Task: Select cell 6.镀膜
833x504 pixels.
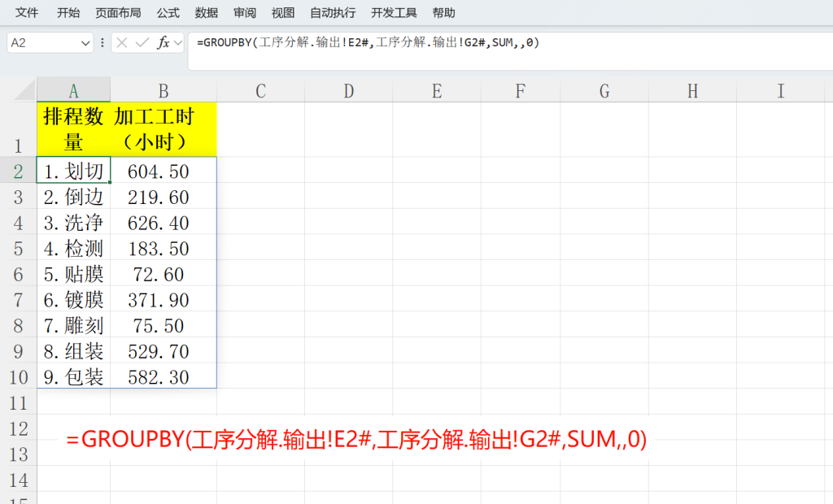Action: 73,298
